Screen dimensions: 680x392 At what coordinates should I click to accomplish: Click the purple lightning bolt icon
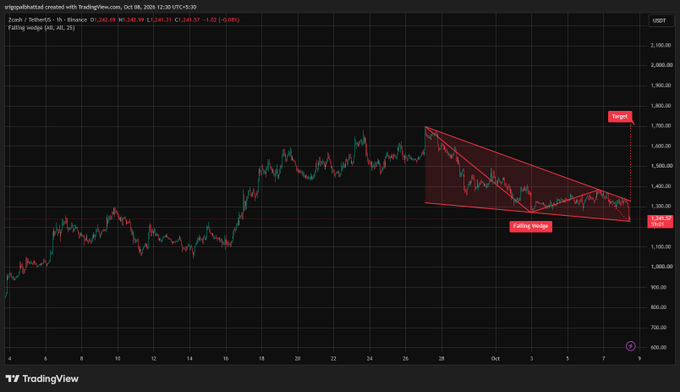click(x=631, y=346)
